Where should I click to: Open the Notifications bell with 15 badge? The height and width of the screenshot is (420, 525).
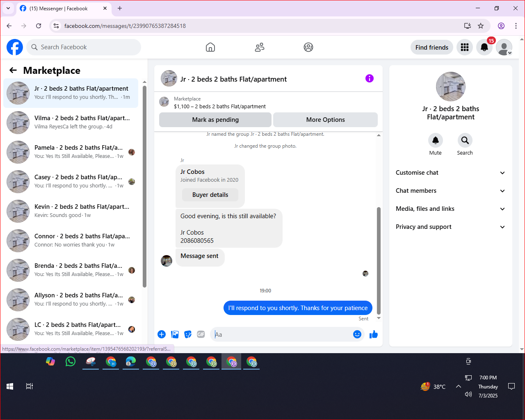click(x=484, y=47)
